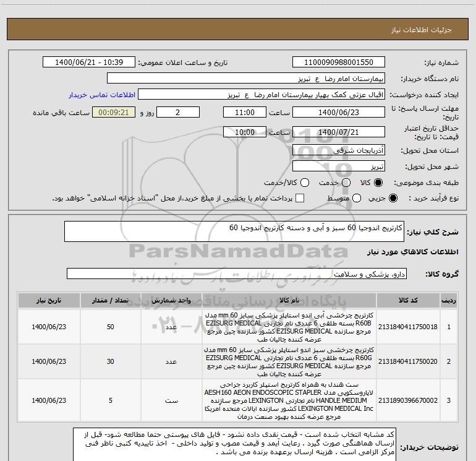The width and height of the screenshot is (476, 461).
Task: Click the واحد شمارش column header
Action: (x=171, y=300)
